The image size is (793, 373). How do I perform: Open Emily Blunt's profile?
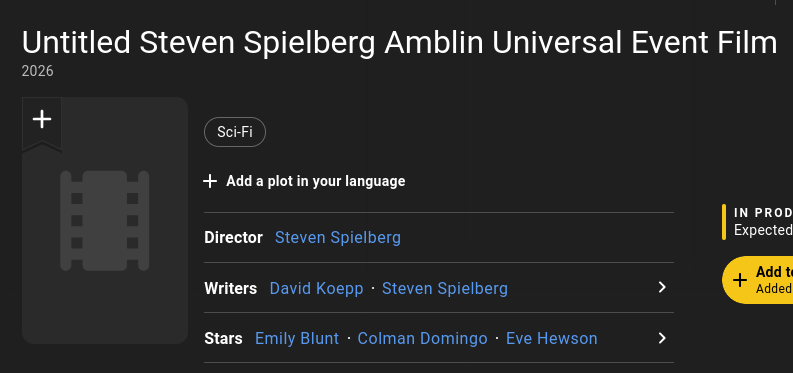pos(297,338)
